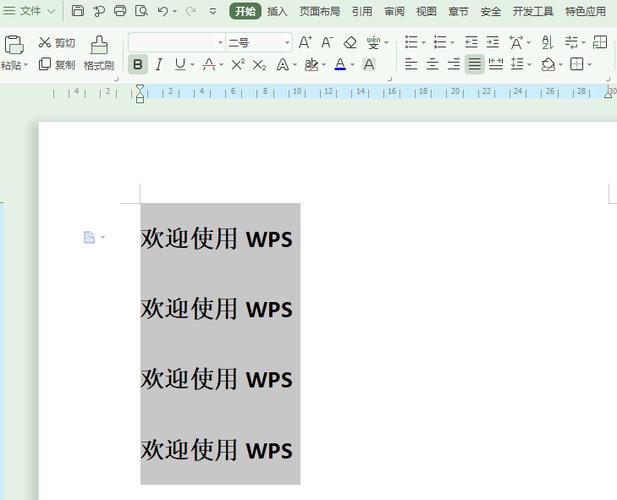Toggle strikethrough formatting button

pos(209,64)
